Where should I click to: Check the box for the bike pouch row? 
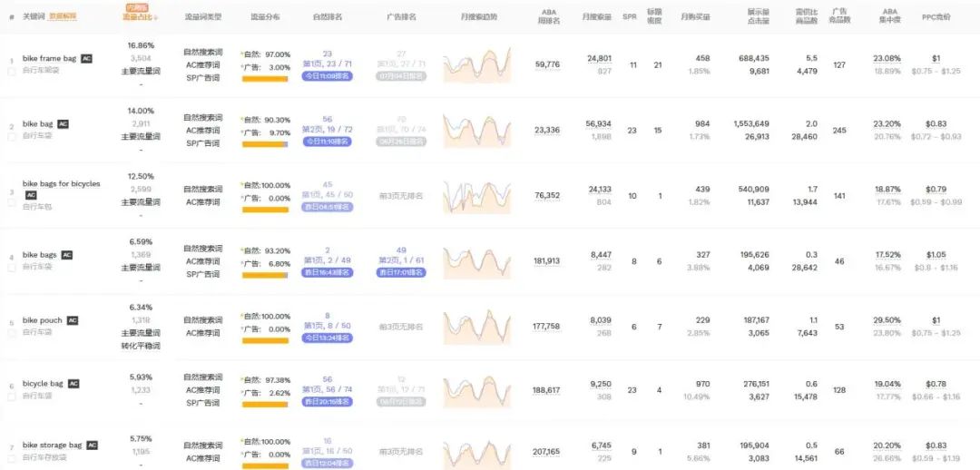pyautogui.click(x=12, y=333)
